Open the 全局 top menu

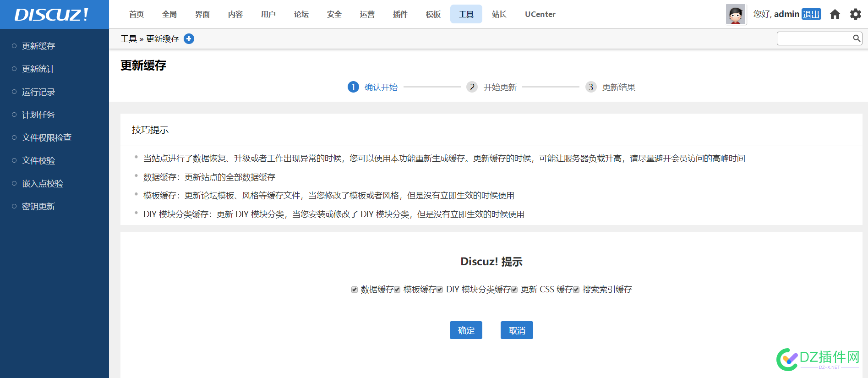click(x=169, y=14)
